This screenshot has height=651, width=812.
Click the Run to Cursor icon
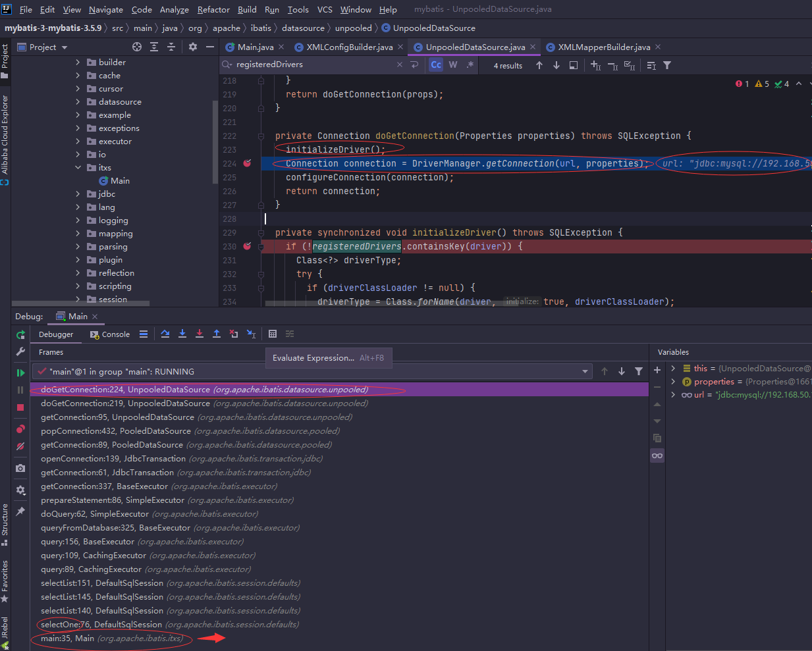coord(251,334)
